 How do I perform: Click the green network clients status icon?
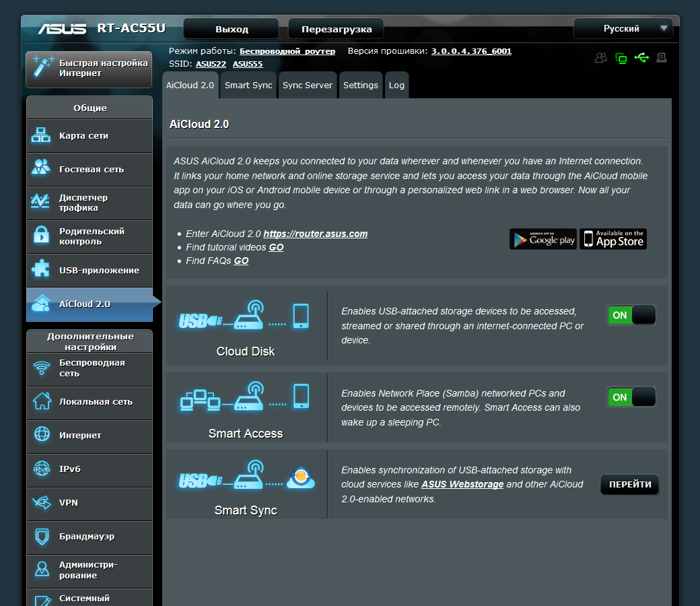(621, 58)
